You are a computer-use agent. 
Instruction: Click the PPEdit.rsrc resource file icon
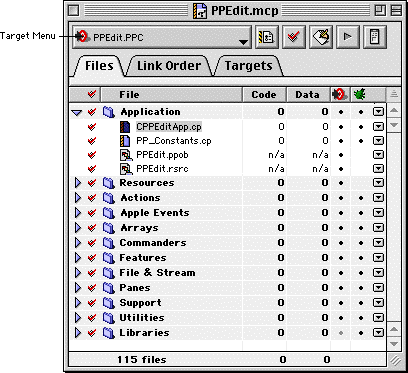pos(125,169)
